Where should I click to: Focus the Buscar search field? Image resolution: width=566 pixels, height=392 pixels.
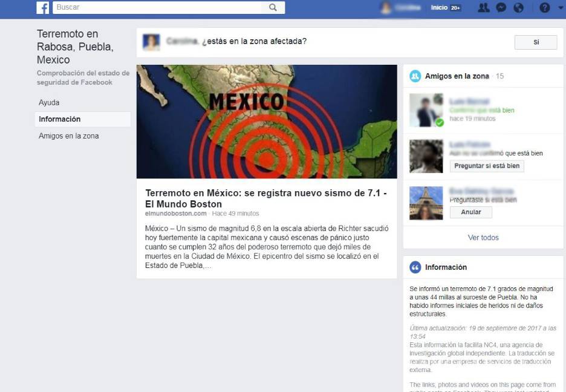[157, 8]
